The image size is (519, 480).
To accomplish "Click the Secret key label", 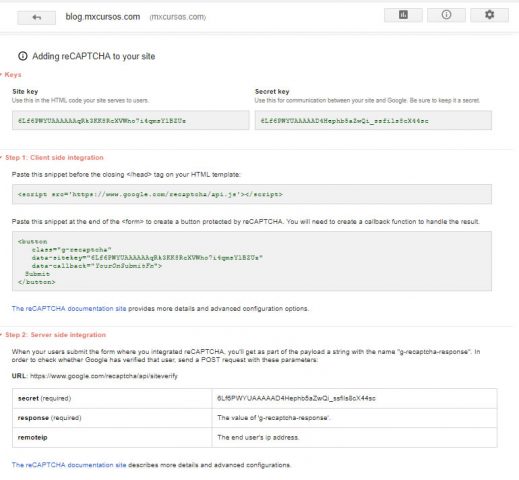I will pyautogui.click(x=272, y=92).
